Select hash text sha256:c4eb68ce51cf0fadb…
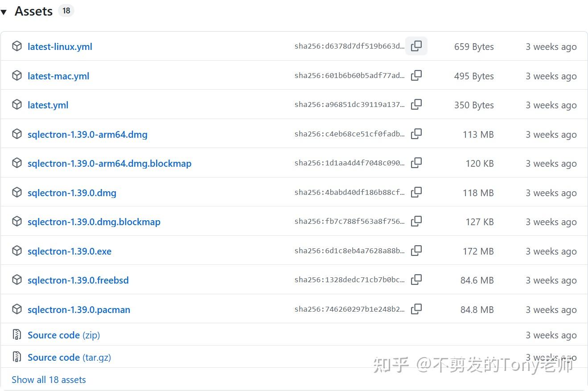 point(350,134)
